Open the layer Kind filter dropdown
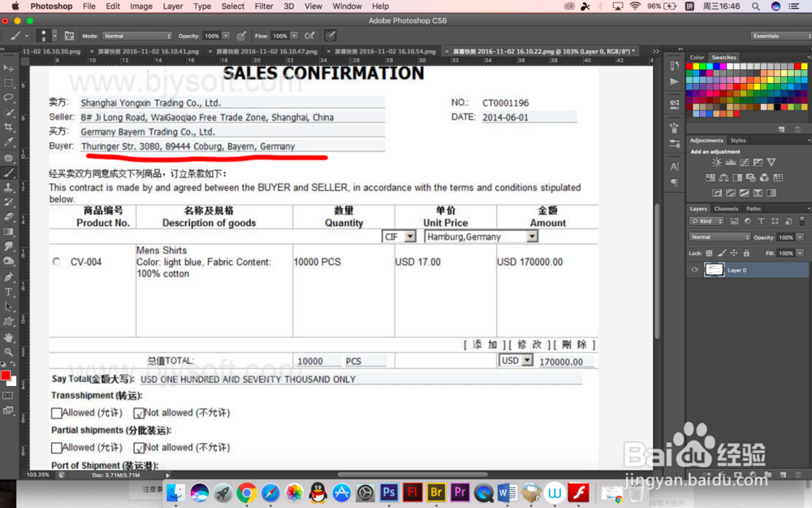This screenshot has width=812, height=508. [x=706, y=221]
